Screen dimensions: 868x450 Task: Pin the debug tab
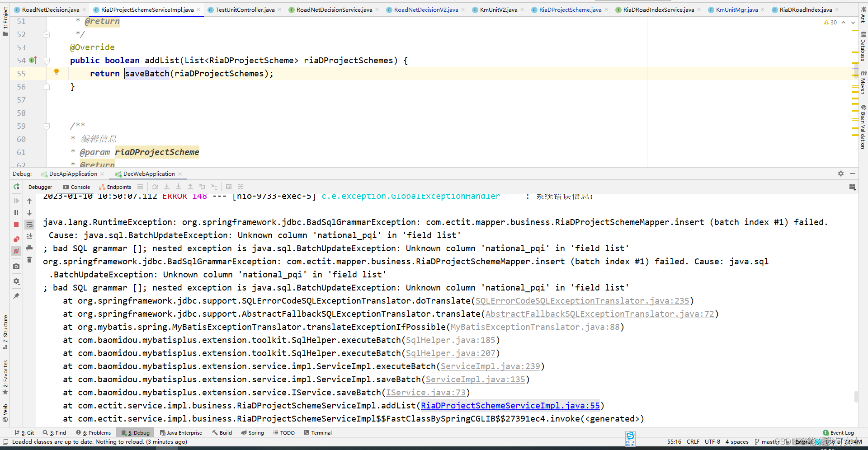(16, 296)
